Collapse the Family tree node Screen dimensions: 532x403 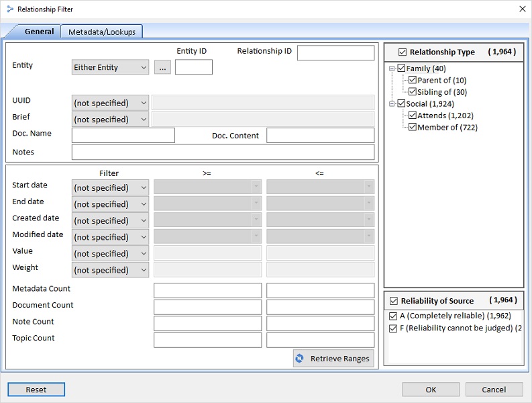click(392, 69)
